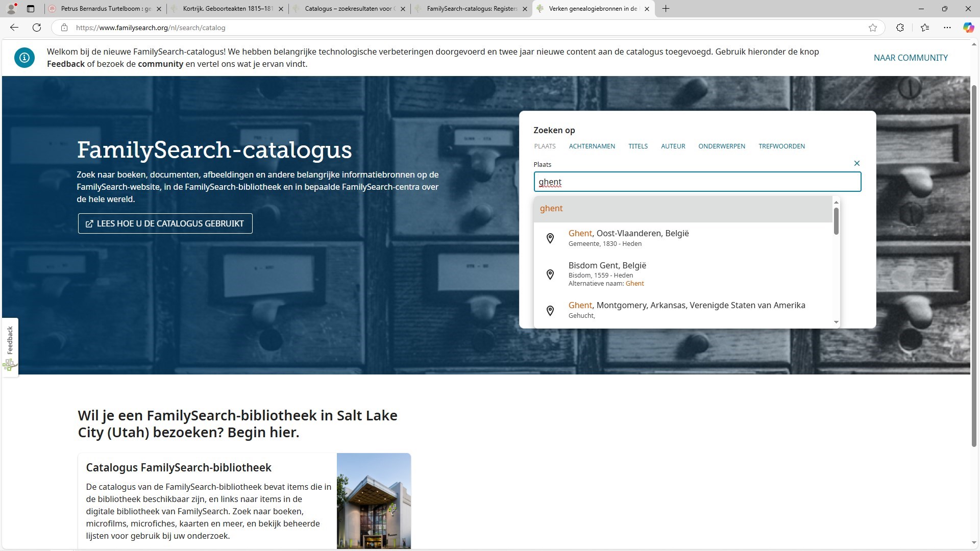Close the Petrus Bernardus Turtelboom tab
This screenshot has height=551, width=980.
pyautogui.click(x=159, y=9)
